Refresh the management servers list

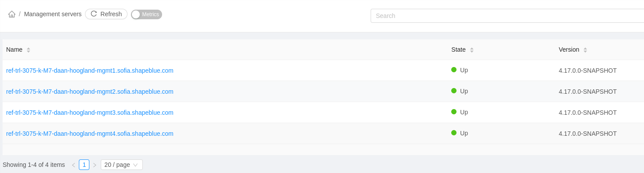click(x=106, y=14)
